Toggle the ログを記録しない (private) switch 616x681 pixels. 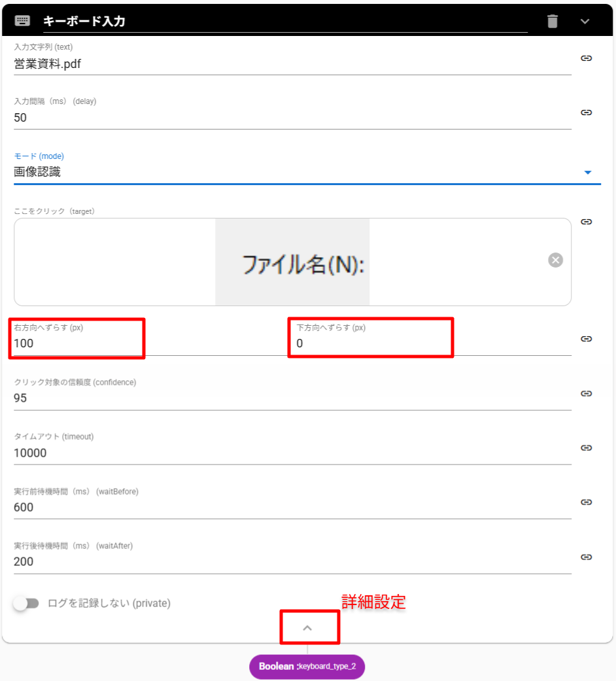click(x=26, y=604)
